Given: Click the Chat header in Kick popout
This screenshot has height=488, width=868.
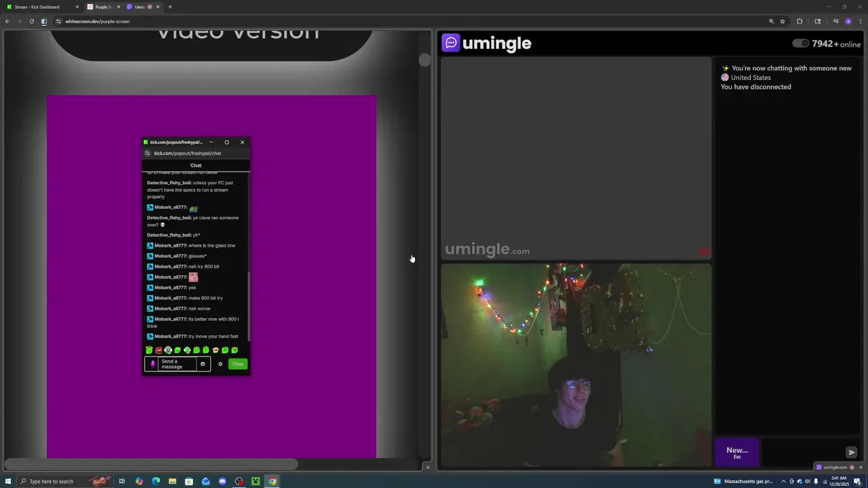Looking at the screenshot, I should click(196, 165).
